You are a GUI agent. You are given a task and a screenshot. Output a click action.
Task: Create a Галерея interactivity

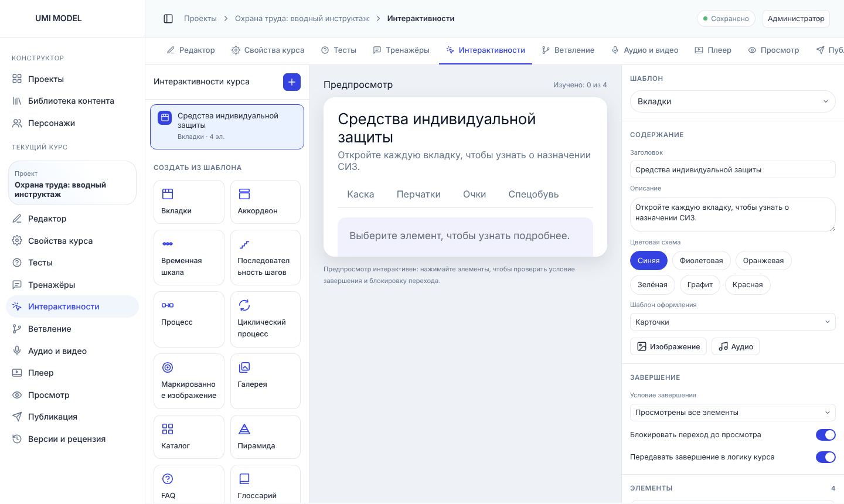[x=266, y=381]
